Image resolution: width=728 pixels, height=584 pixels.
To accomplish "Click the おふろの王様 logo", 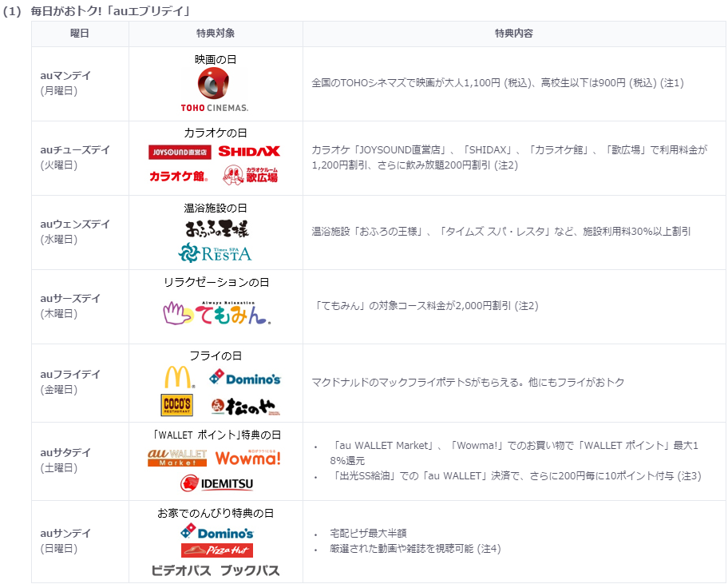I will coord(217,228).
